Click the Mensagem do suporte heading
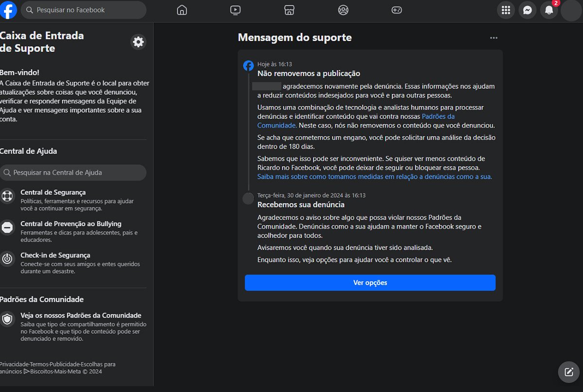This screenshot has width=583, height=392. coord(295,37)
